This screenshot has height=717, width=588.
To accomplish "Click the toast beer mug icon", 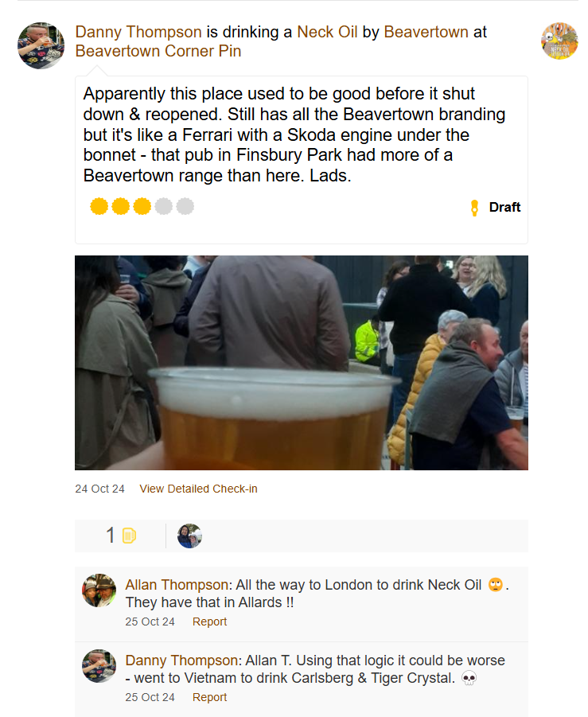I will click(x=129, y=536).
